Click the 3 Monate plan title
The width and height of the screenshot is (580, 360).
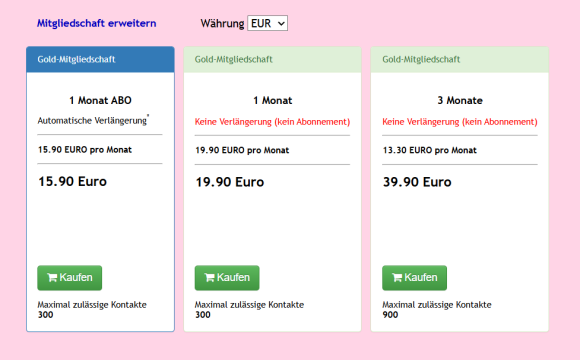[460, 100]
